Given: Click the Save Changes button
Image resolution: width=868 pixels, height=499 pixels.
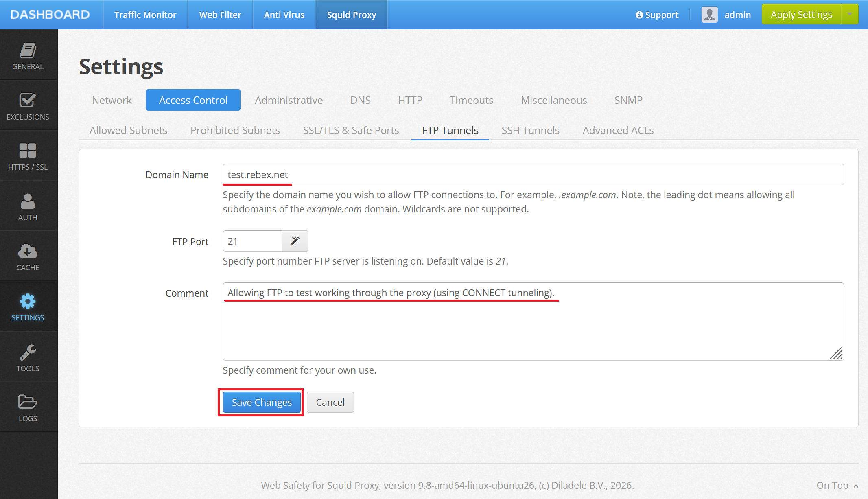Looking at the screenshot, I should (x=262, y=402).
